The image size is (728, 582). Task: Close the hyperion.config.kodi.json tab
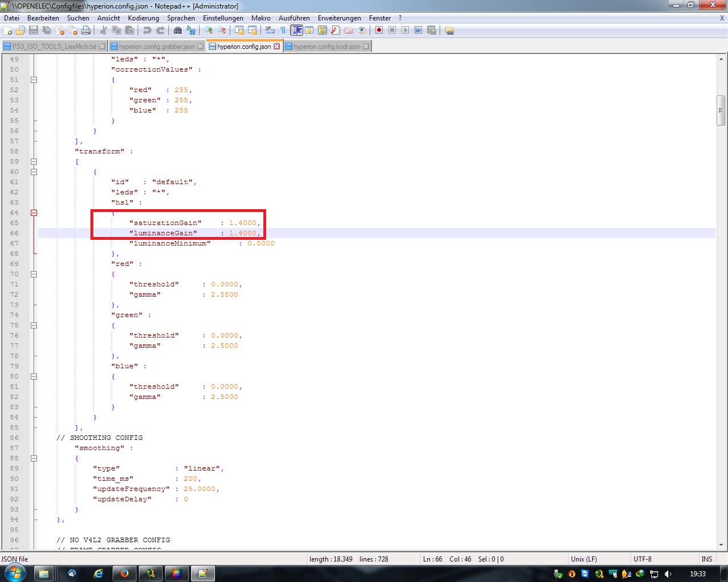[x=366, y=47]
